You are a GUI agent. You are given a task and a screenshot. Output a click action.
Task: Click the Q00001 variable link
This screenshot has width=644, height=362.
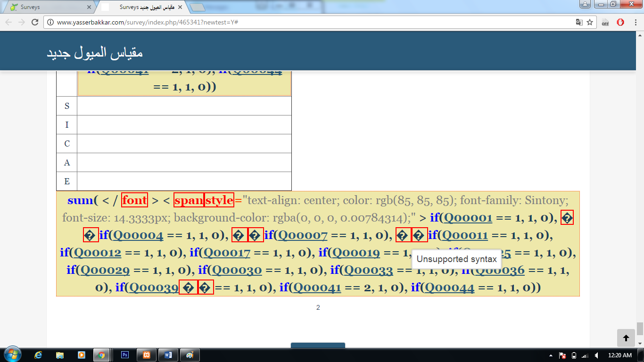[468, 218]
